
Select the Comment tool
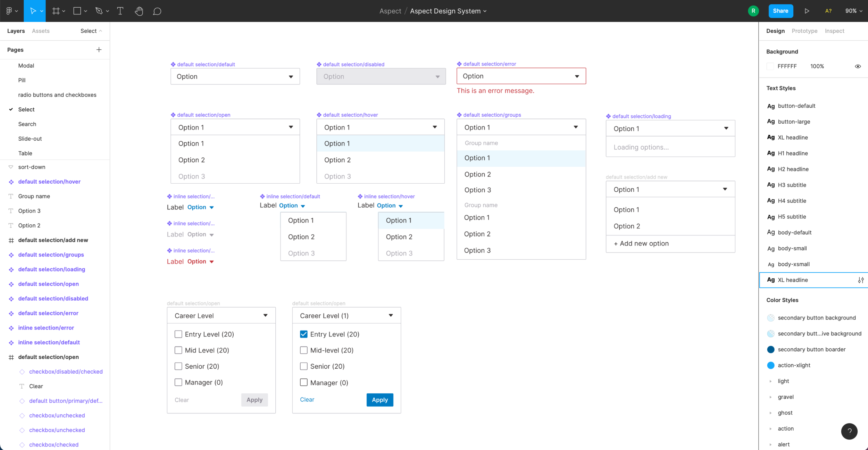(157, 11)
